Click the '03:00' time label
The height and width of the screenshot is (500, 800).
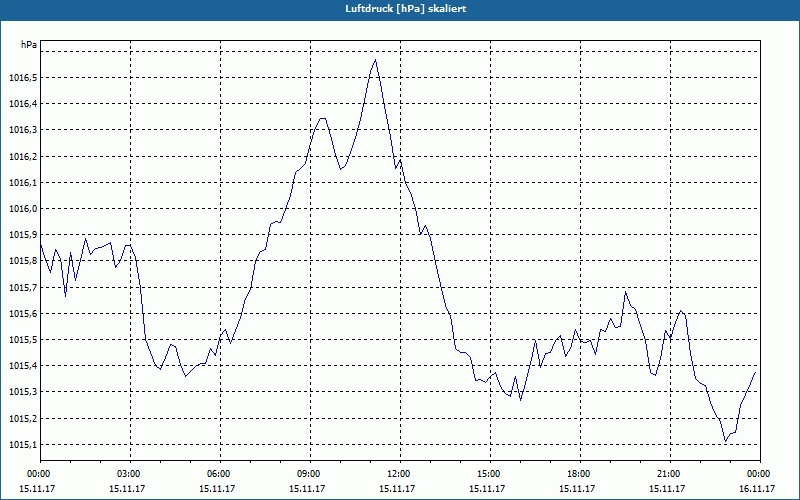131,474
